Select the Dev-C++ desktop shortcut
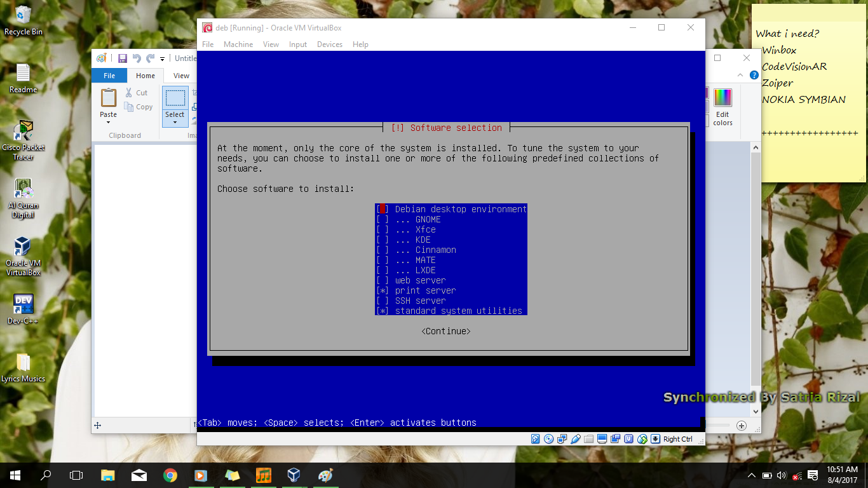This screenshot has width=868, height=488. [x=23, y=309]
